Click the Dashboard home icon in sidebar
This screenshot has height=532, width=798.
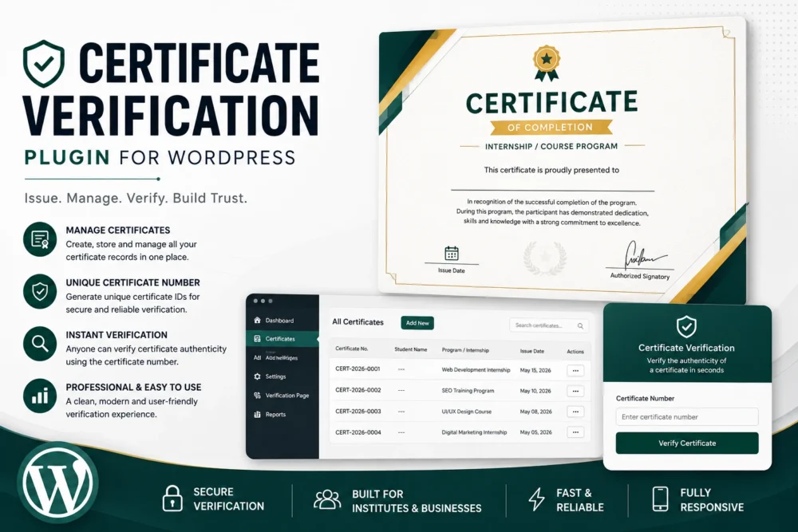point(257,320)
